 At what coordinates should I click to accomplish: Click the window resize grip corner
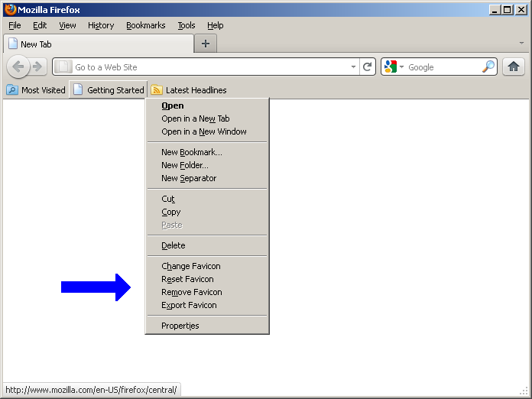525,392
